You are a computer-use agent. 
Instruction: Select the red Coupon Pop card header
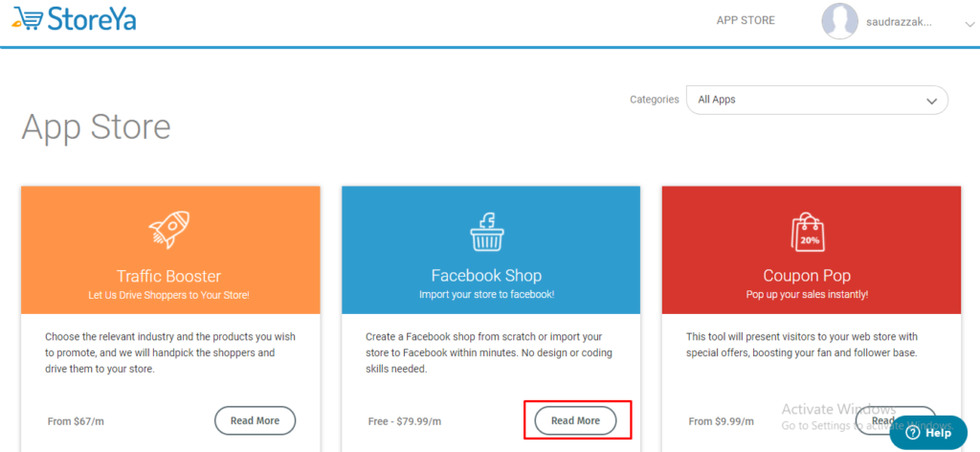(812, 250)
